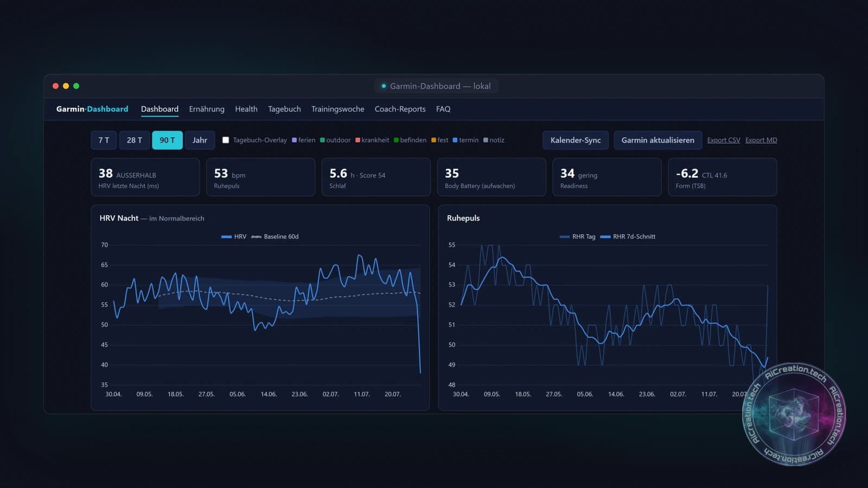Open the Dashboard tab
This screenshot has width=868, height=488.
[159, 109]
